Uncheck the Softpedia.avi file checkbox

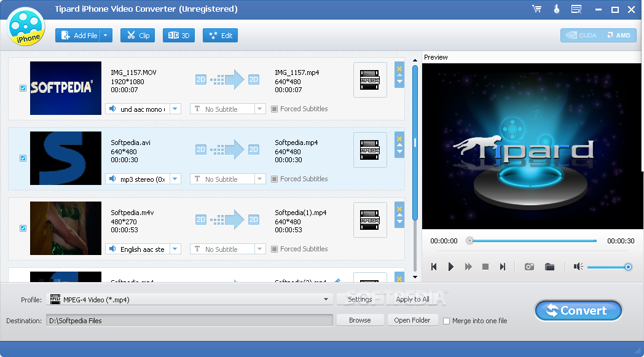[x=23, y=158]
